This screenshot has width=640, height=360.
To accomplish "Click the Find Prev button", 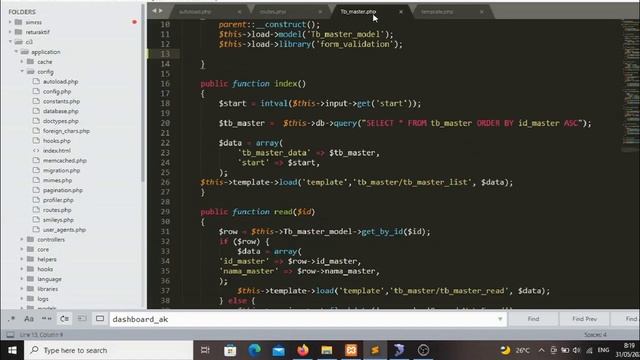I will pyautogui.click(x=584, y=319).
